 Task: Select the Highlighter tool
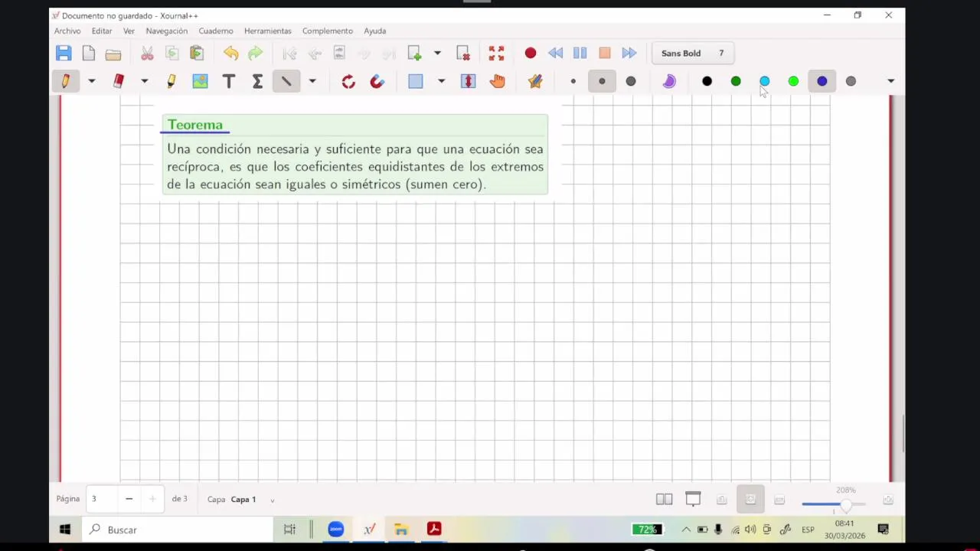[x=171, y=81]
